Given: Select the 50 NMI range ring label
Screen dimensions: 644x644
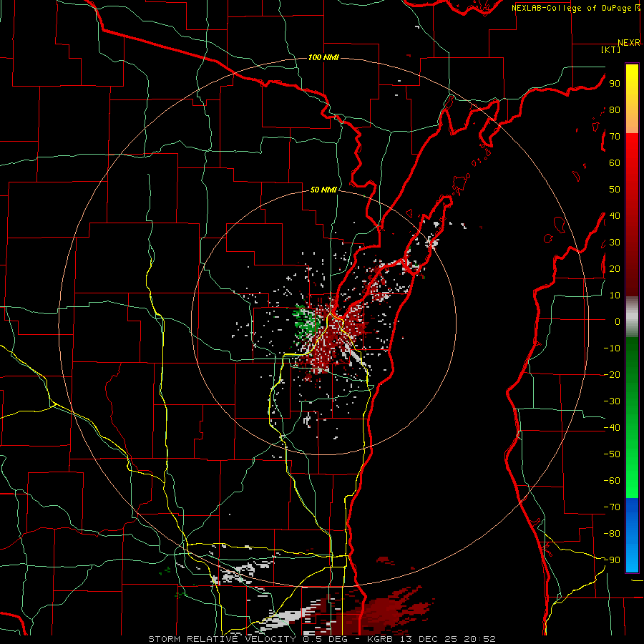Looking at the screenshot, I should point(323,190).
